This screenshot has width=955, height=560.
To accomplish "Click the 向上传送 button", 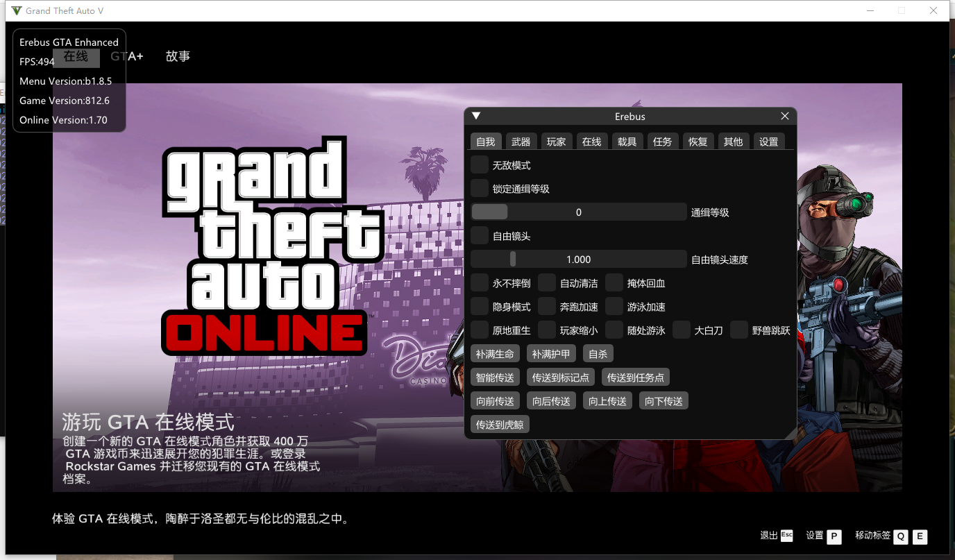I will tap(607, 401).
